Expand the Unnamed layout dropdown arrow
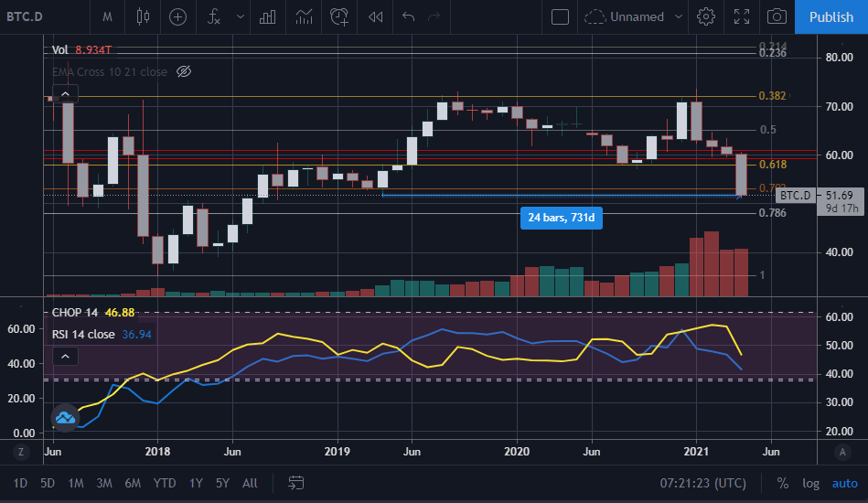The image size is (868, 503). (x=678, y=16)
